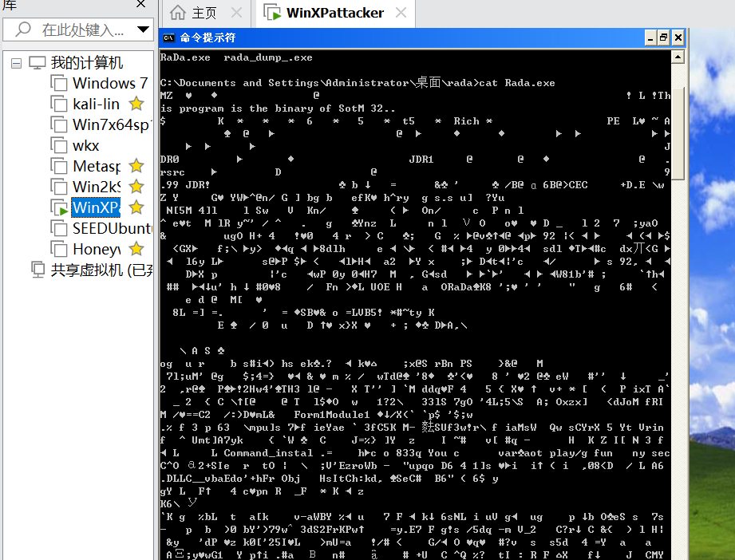
Task: Close the command prompt window
Action: 678,38
